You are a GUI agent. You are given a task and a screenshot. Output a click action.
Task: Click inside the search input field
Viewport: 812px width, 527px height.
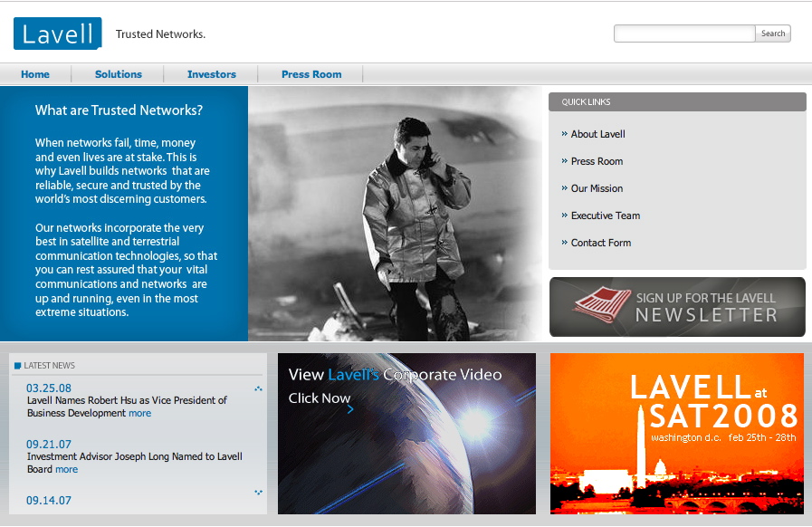(683, 33)
